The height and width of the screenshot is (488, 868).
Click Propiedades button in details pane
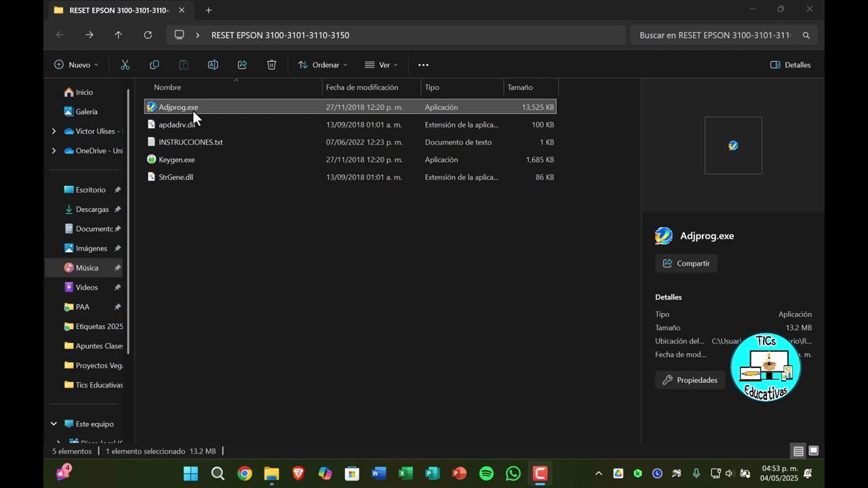click(690, 380)
